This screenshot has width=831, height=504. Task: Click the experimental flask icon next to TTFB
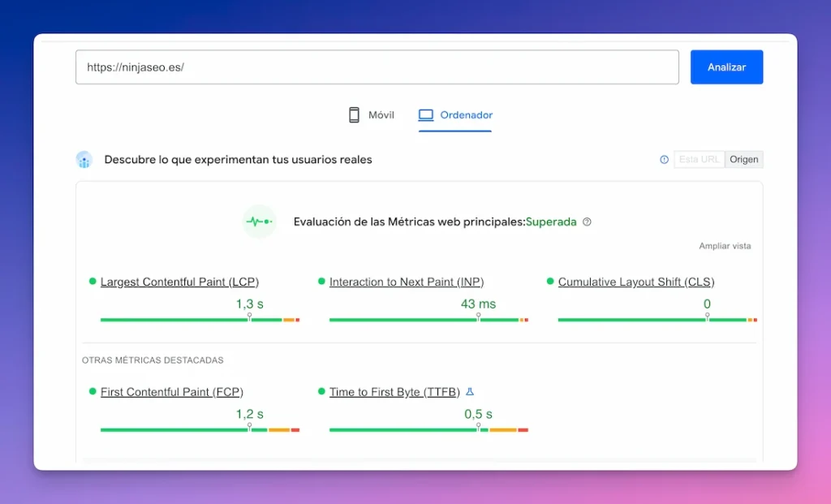pos(470,391)
